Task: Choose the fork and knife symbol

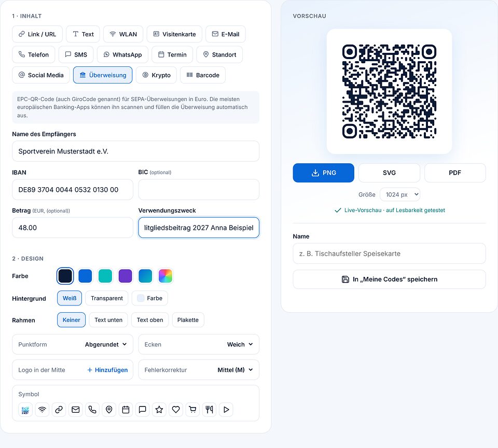Action: point(209,410)
